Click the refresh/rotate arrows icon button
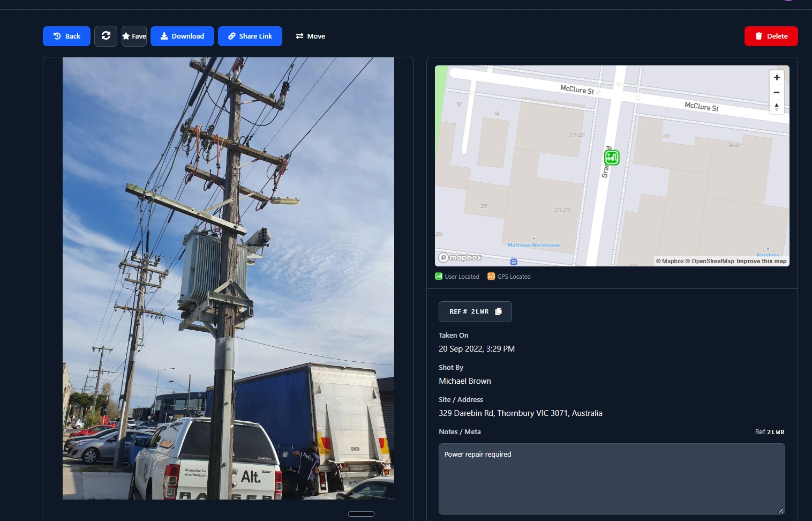Viewport: 812px width, 521px height. (x=106, y=36)
